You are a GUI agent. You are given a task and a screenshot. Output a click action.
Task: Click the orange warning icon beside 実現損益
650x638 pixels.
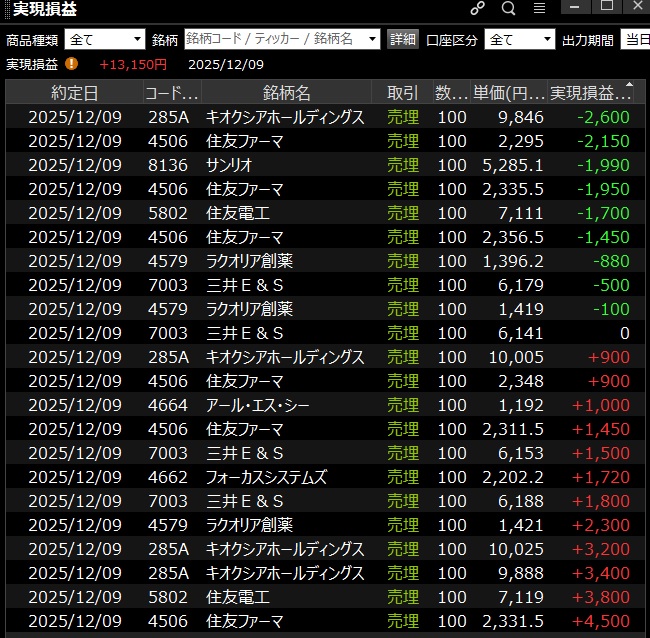click(x=71, y=64)
